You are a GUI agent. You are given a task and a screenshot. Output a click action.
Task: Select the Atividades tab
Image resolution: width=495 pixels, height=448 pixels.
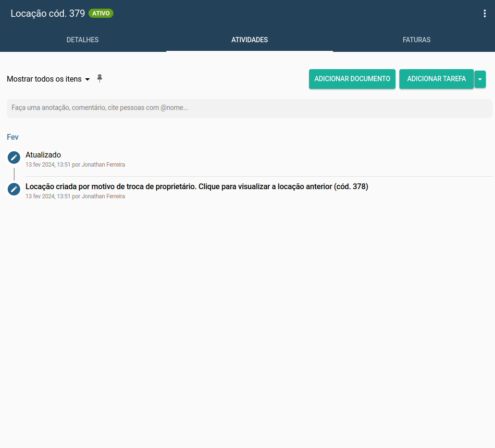(x=249, y=40)
